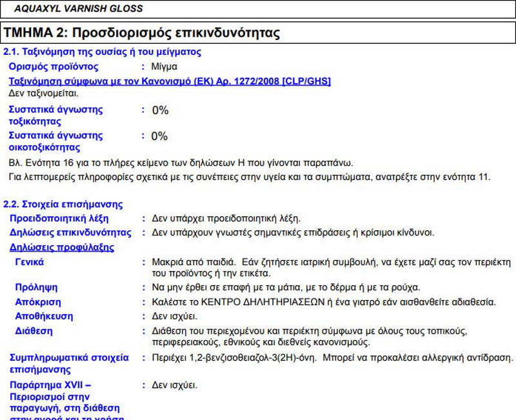Select the Αποθήκευση label
Viewport: 516px width, 420px height.
(44, 316)
